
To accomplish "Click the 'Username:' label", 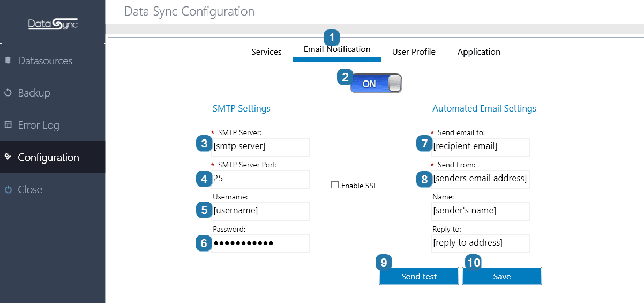I will (230, 197).
